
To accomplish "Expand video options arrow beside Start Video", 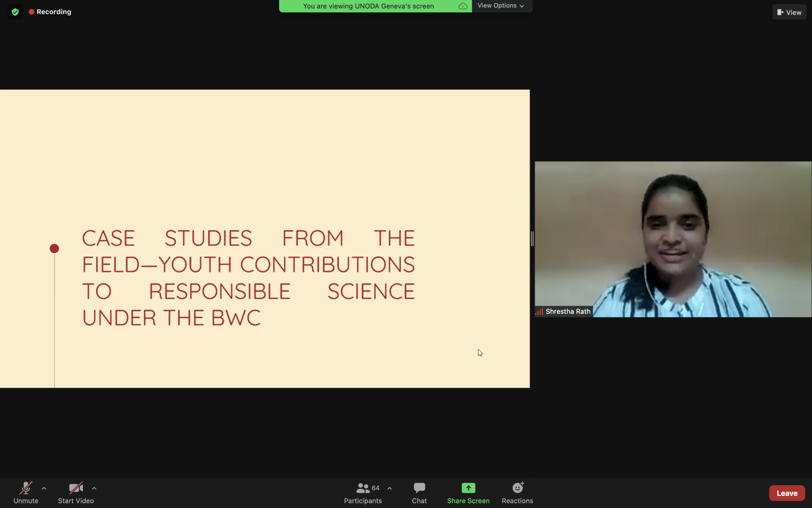I will pyautogui.click(x=94, y=488).
